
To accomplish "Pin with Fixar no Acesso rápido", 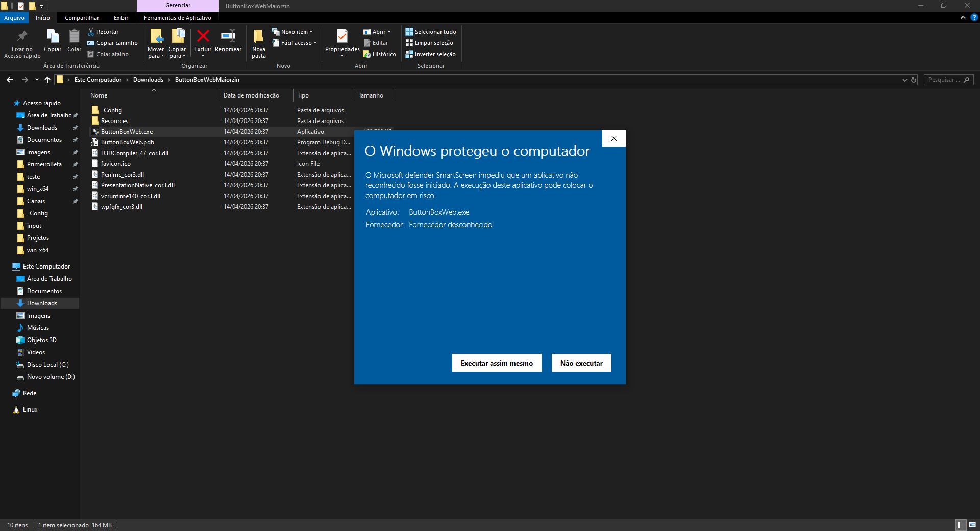I will click(22, 43).
